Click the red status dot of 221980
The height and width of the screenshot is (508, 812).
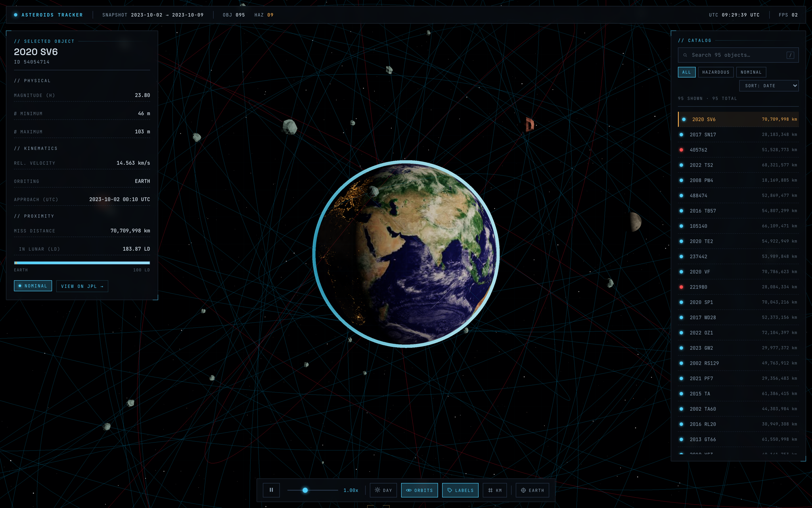[x=681, y=287]
